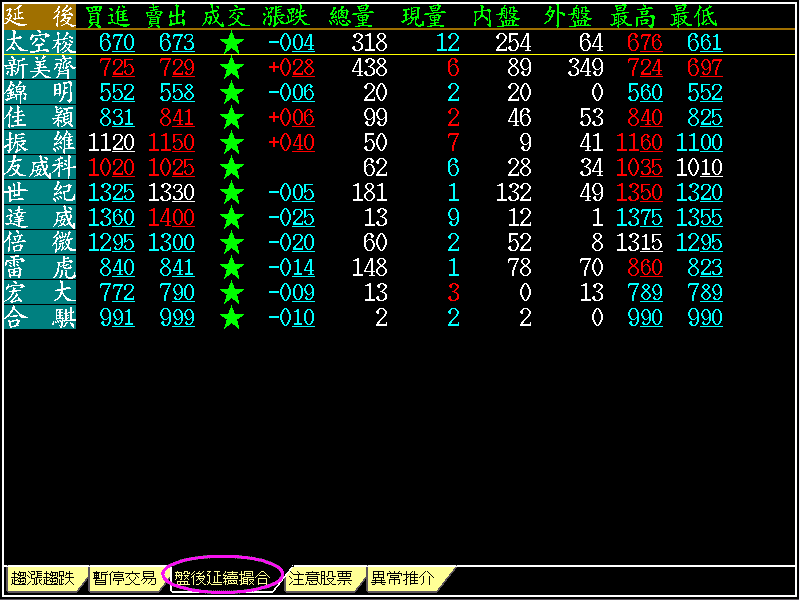
Task: Click the green star in the 太空梭 row
Action: tap(232, 43)
